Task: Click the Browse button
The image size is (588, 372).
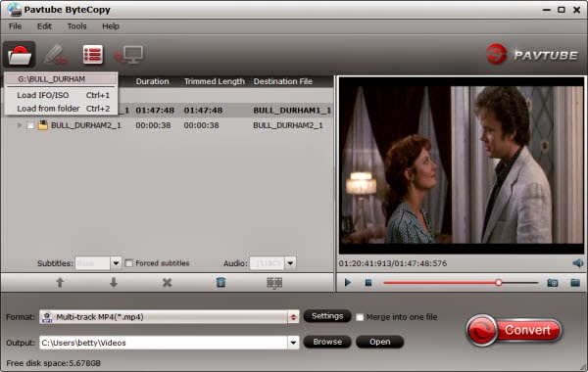Action: coord(327,342)
